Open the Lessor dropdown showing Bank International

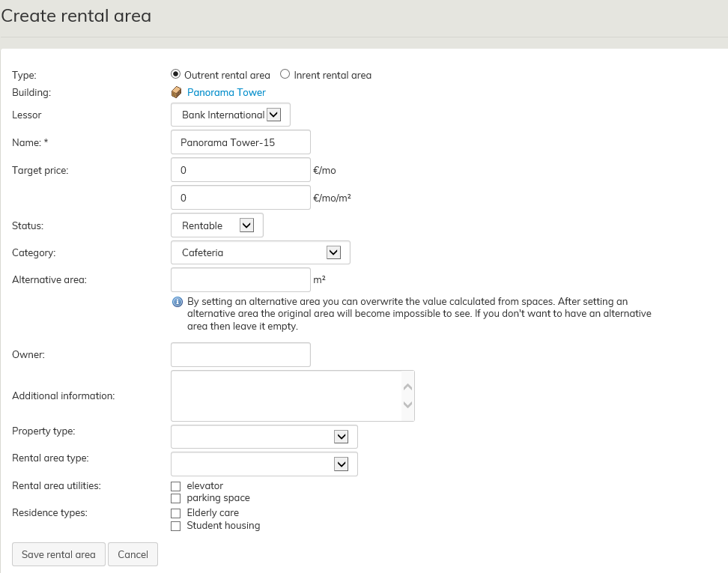(230, 115)
